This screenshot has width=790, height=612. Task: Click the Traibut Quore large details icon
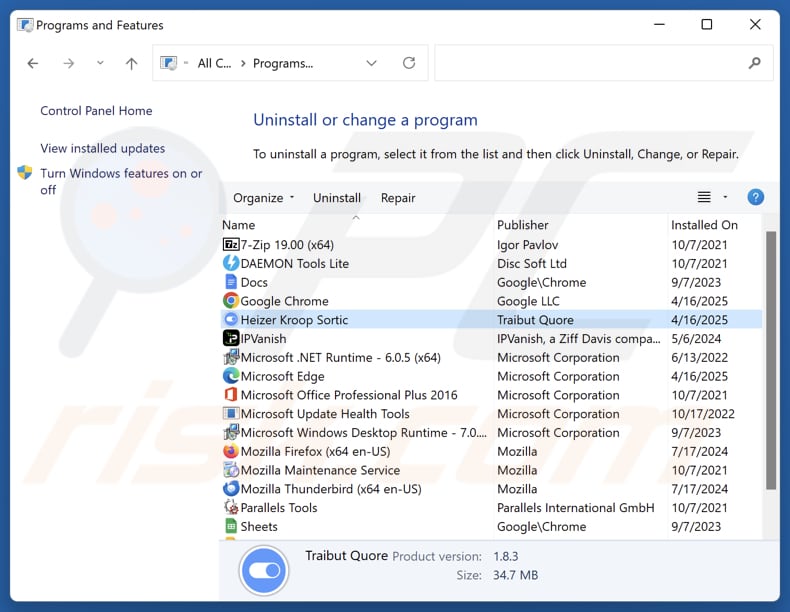pos(264,570)
